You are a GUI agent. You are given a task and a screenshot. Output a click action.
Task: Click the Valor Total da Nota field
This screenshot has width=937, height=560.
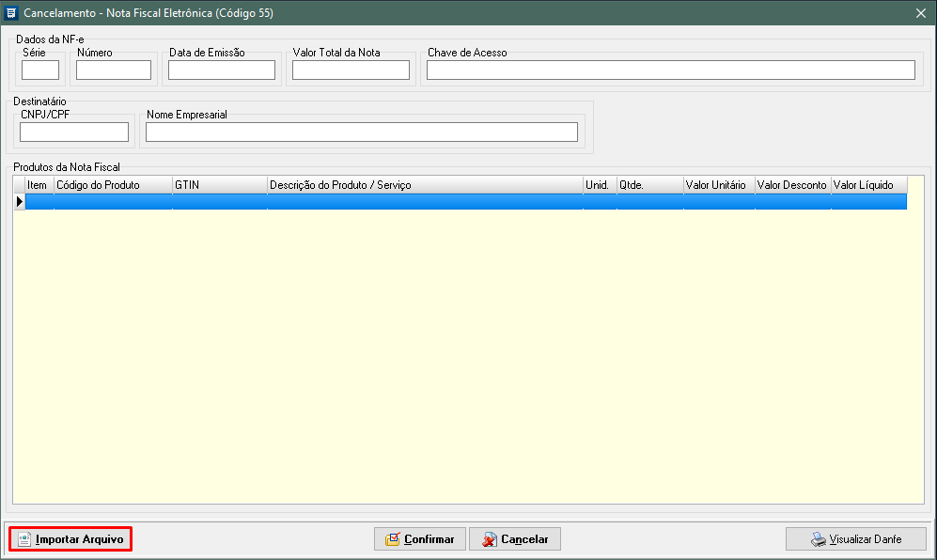(351, 70)
